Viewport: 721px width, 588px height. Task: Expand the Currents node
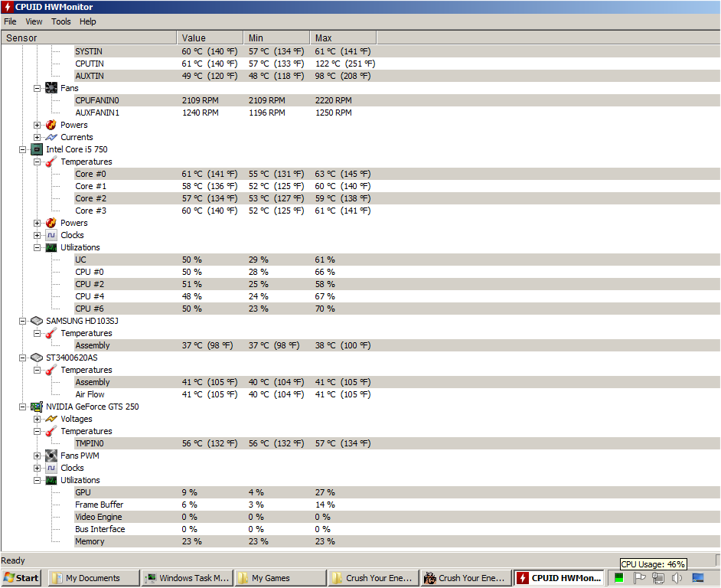(37, 137)
